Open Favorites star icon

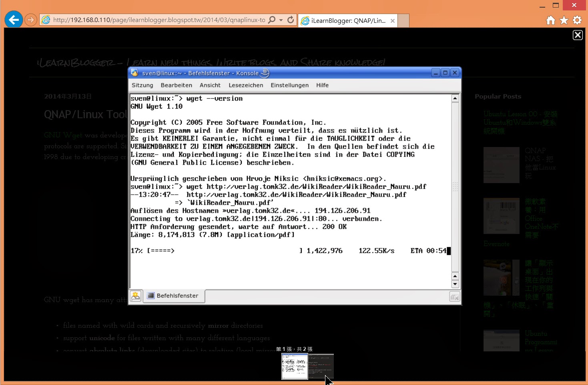tap(564, 20)
